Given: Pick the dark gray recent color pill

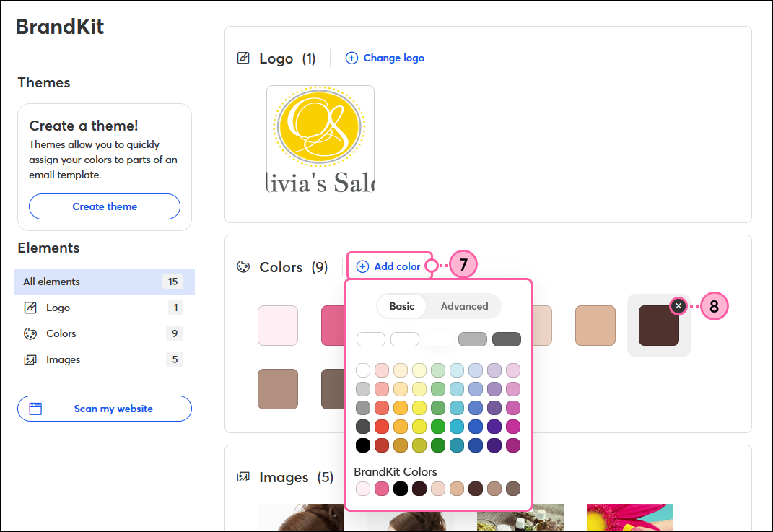Looking at the screenshot, I should [506, 339].
